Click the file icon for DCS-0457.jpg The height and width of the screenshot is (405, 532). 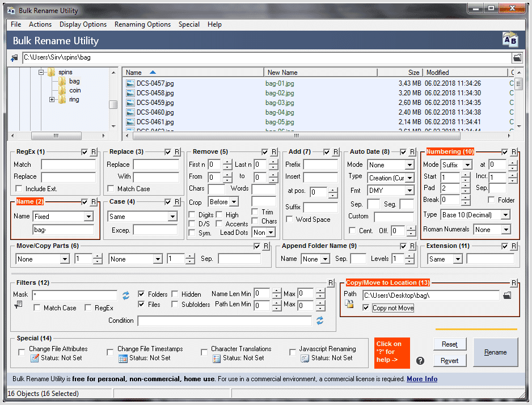[x=130, y=83]
